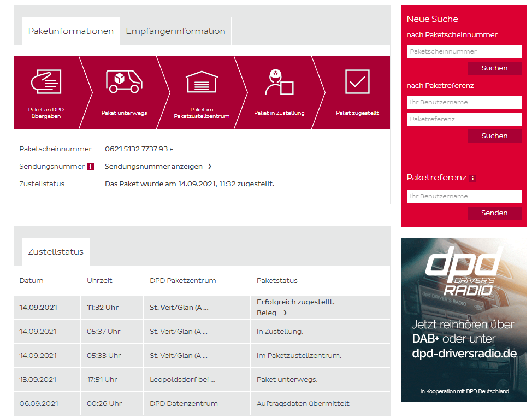Click the 'Paket unterwegs' delivery van icon
This screenshot has height=418, width=532.
point(124,81)
